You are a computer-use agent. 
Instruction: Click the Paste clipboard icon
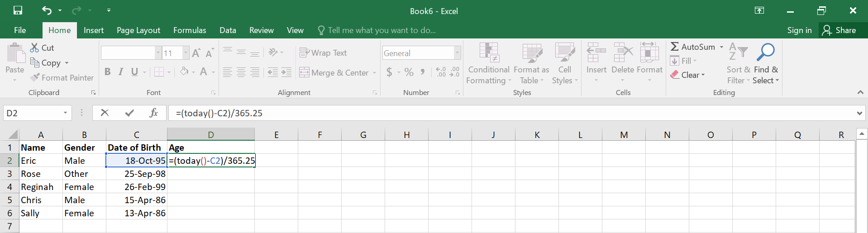pos(16,53)
